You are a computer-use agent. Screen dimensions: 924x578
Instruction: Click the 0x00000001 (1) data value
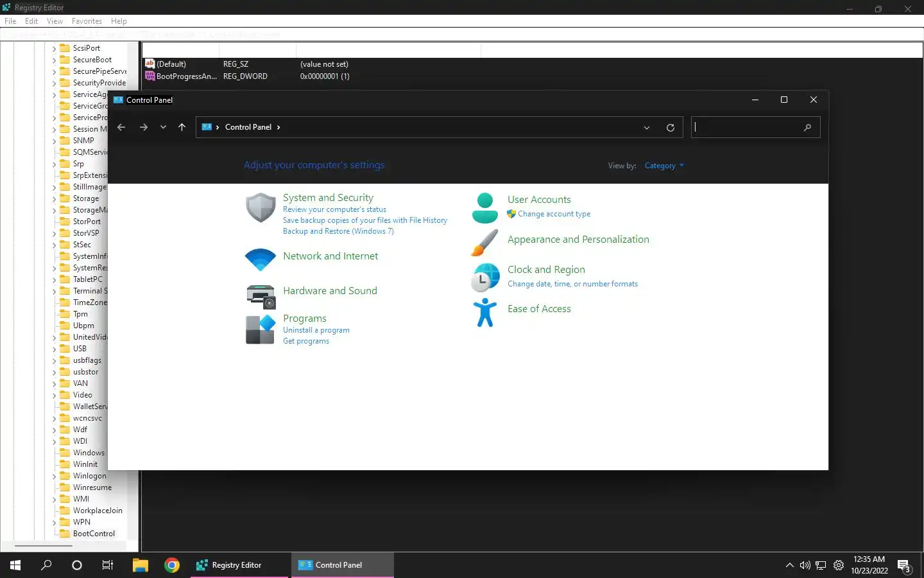(325, 76)
